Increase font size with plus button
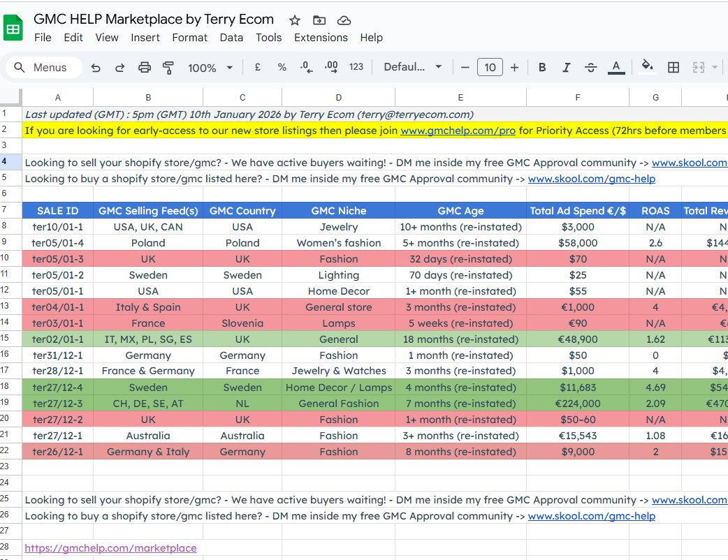 click(x=514, y=68)
